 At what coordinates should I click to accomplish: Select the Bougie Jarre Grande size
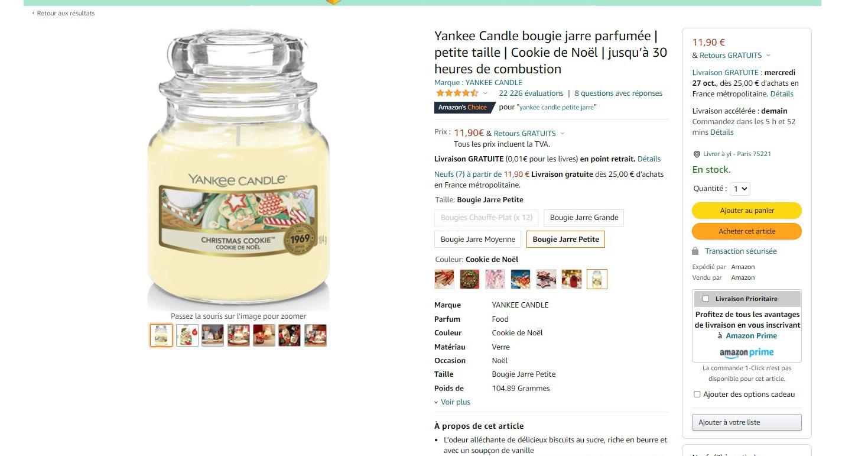[584, 218]
